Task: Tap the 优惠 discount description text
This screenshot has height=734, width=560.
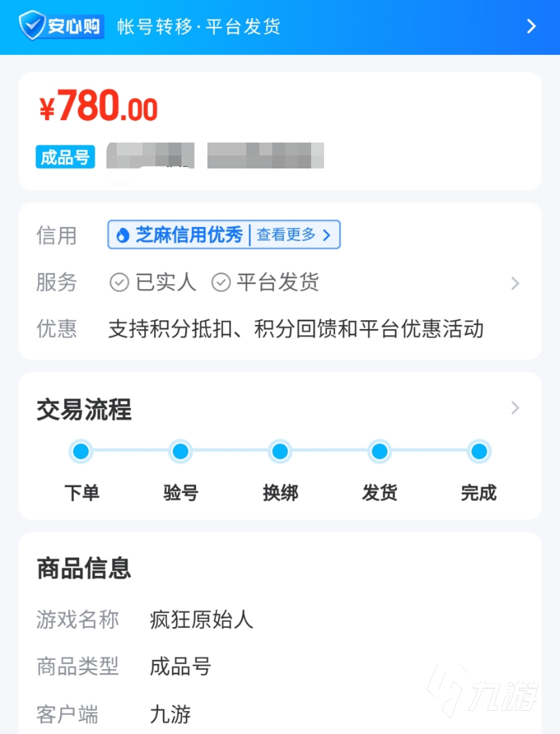Action: point(296,329)
